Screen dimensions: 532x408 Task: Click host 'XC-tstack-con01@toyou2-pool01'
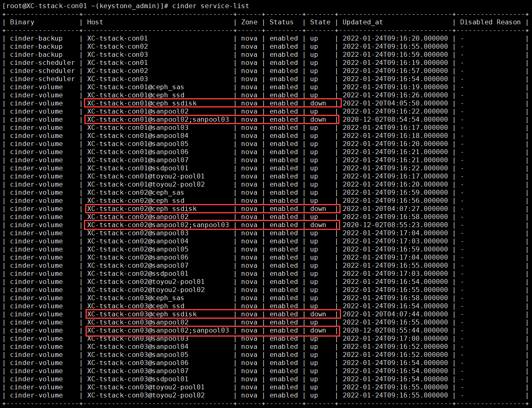(x=146, y=176)
